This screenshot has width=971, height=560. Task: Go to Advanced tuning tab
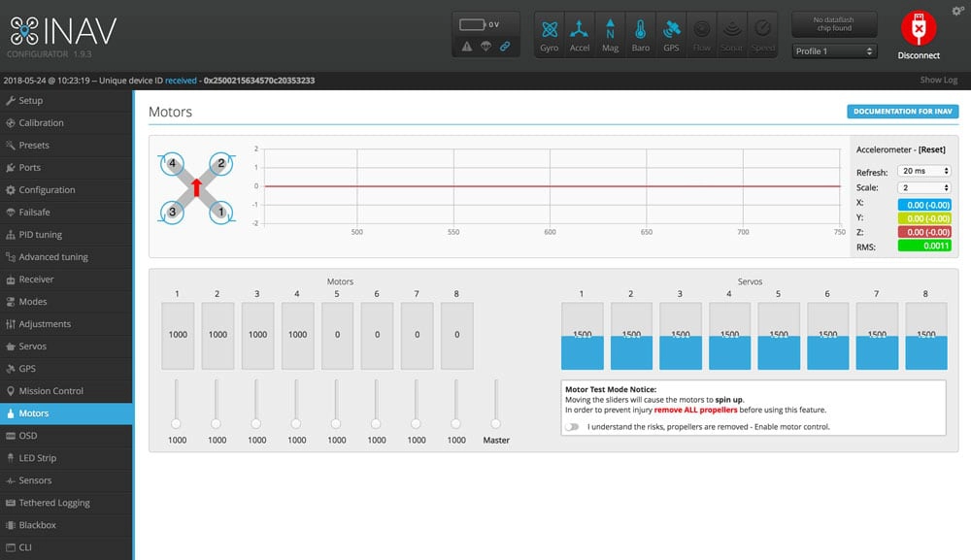click(66, 257)
